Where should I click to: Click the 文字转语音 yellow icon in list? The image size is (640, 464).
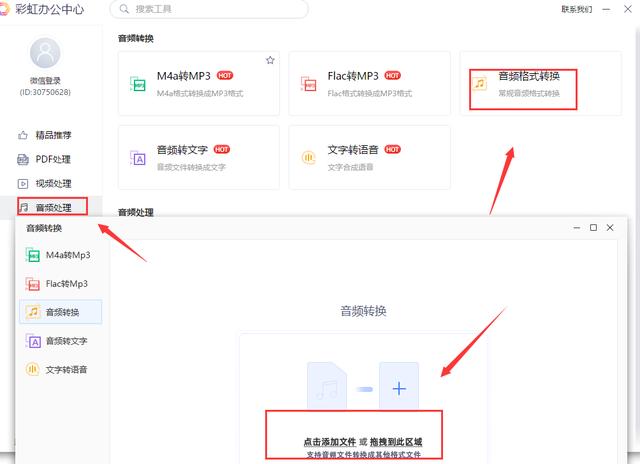tap(33, 369)
